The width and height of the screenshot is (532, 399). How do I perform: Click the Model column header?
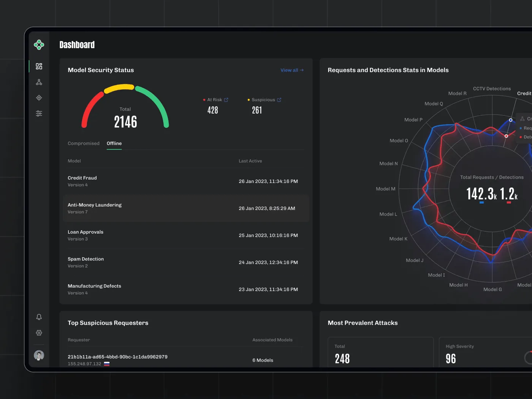(x=74, y=161)
